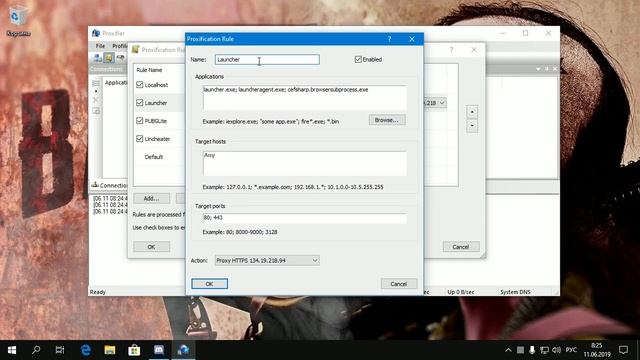Click the list view icon in Connections side strip

pyautogui.click(x=96, y=83)
